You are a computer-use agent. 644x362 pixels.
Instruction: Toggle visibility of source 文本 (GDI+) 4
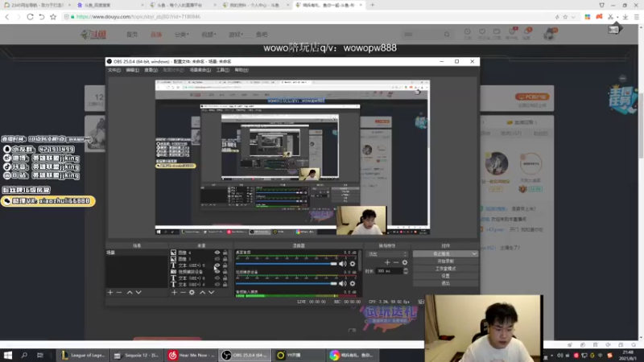217,284
